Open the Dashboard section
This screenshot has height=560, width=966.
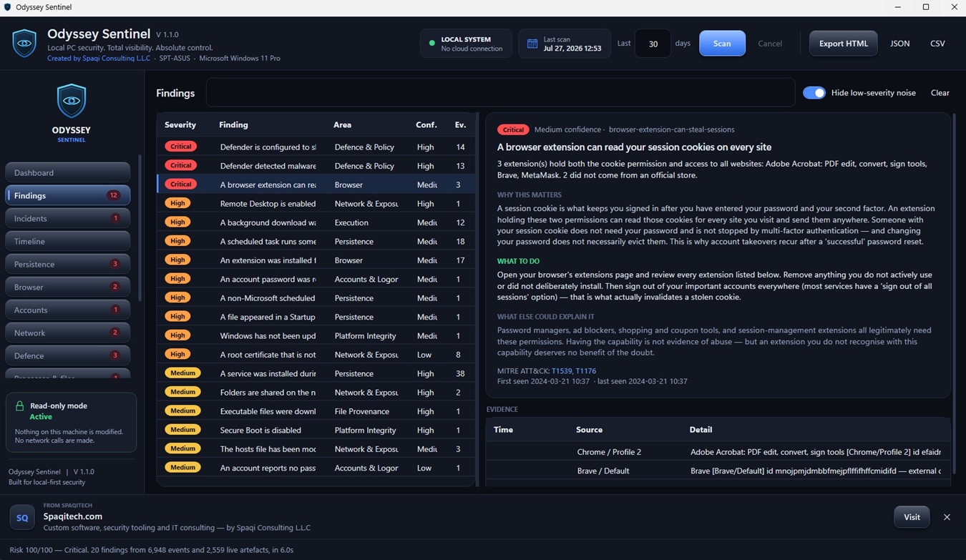68,172
